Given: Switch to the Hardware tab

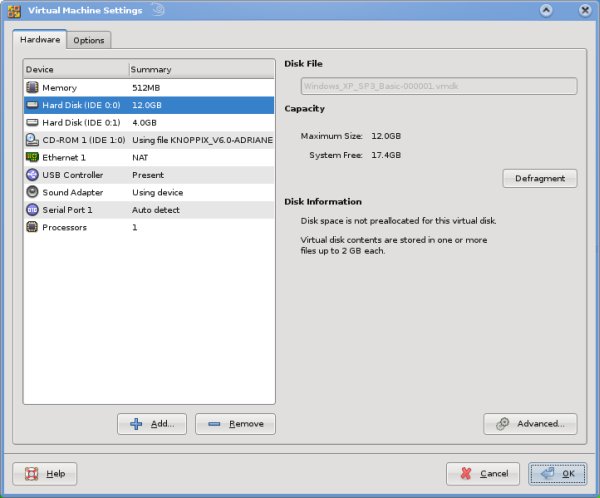Looking at the screenshot, I should click(40, 39).
